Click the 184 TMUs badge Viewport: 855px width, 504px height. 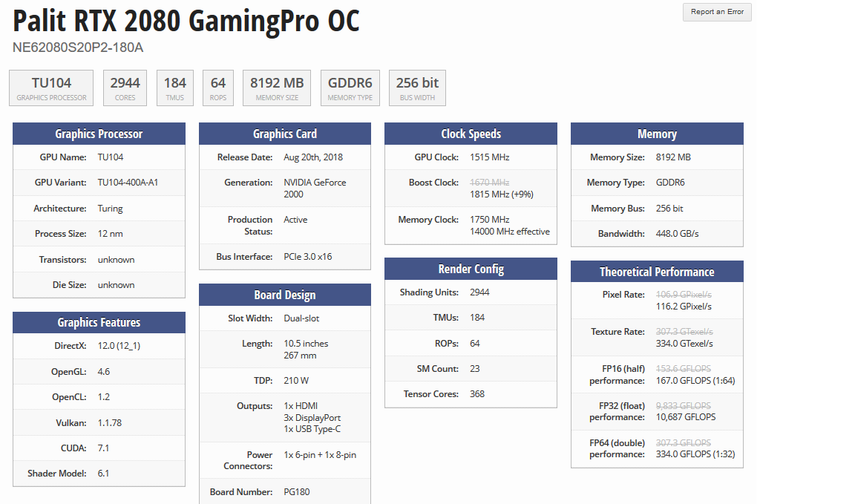tap(175, 88)
